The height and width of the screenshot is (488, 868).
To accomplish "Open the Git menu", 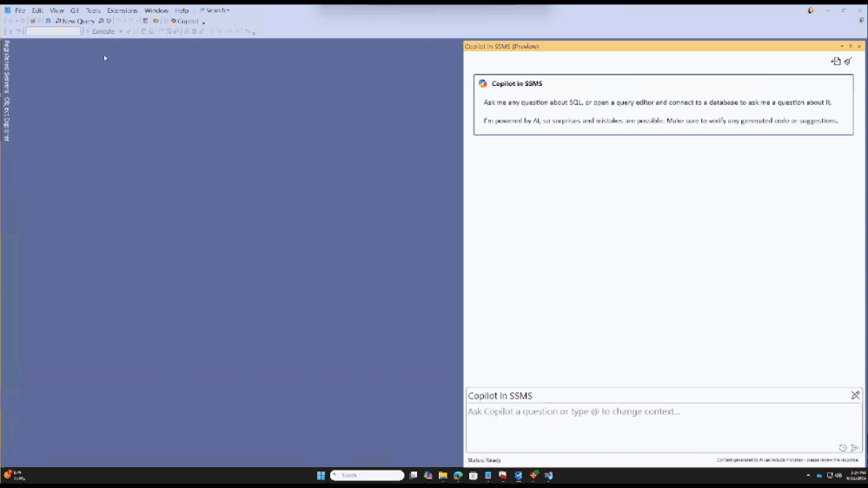I will click(x=75, y=10).
